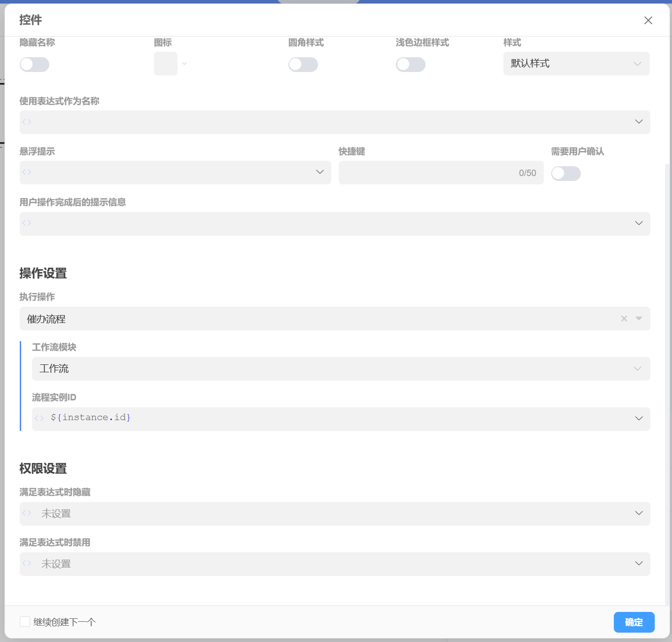Click the expression icon in 满足表达式时隐藏 field
This screenshot has height=642, width=672.
tap(27, 513)
